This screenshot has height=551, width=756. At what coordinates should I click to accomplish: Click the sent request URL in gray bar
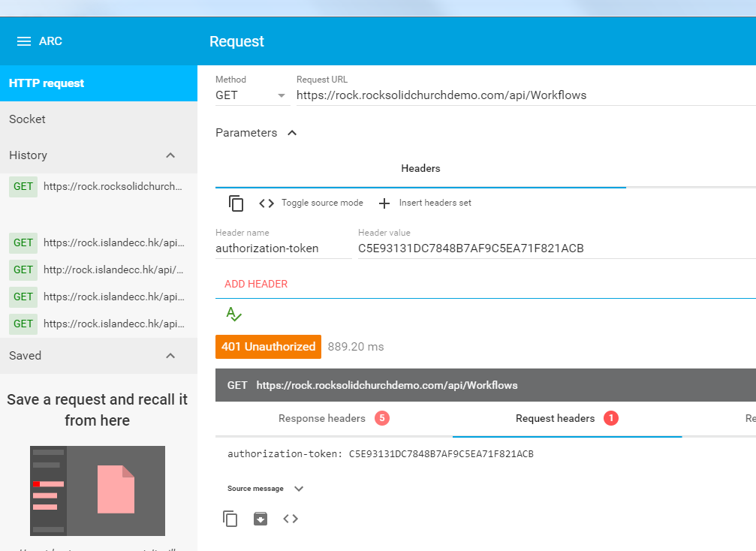[x=387, y=386]
